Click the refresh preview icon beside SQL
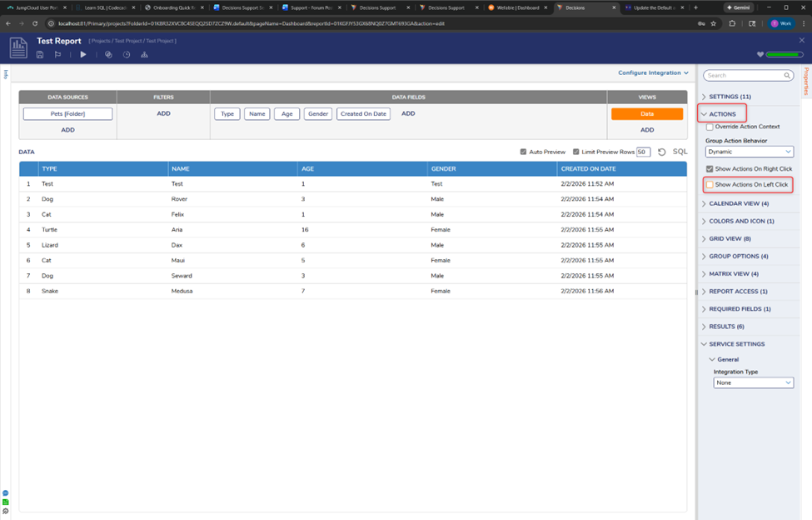Viewport: 812px width, 520px height. [x=662, y=152]
